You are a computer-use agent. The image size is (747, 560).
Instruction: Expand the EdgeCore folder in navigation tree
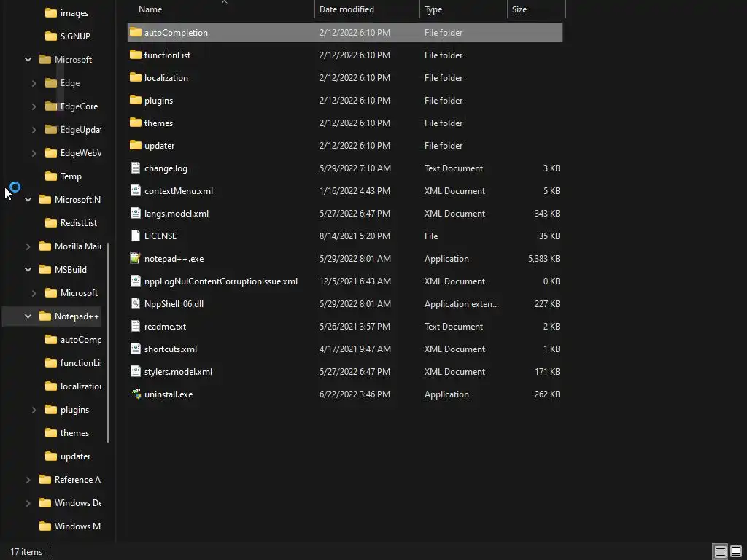(x=34, y=106)
